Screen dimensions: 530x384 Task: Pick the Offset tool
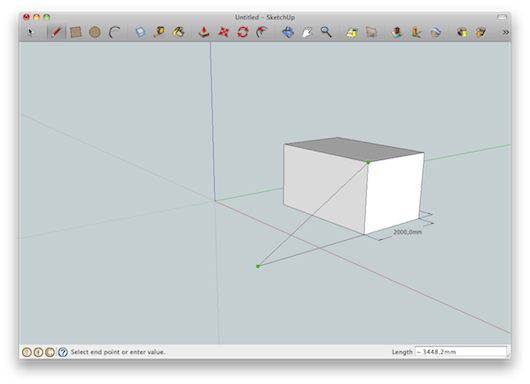[x=262, y=32]
